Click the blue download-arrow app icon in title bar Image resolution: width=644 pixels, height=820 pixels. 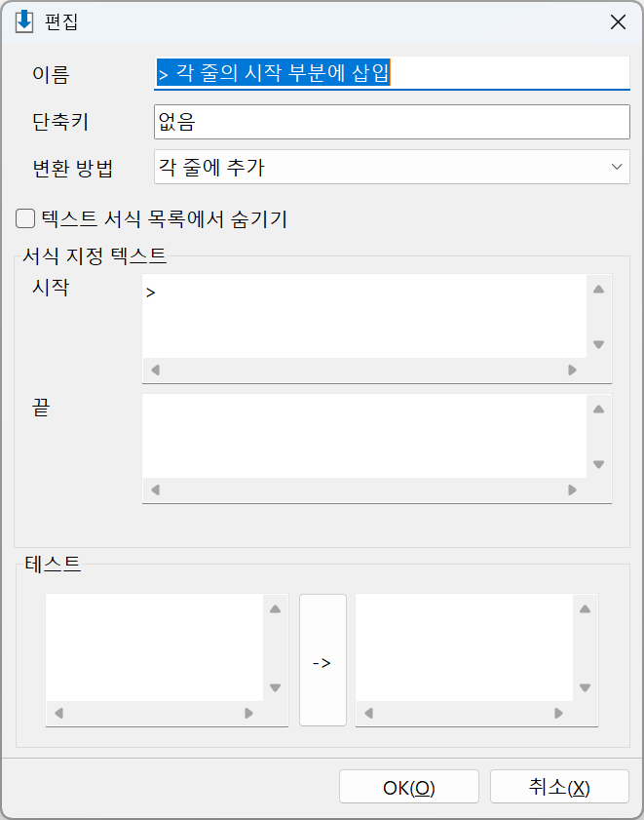(24, 22)
